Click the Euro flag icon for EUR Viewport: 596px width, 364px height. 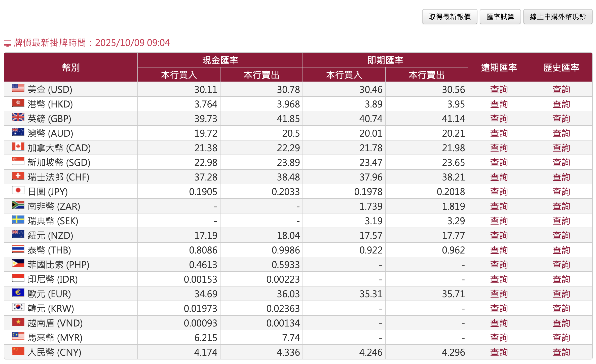pyautogui.click(x=18, y=293)
